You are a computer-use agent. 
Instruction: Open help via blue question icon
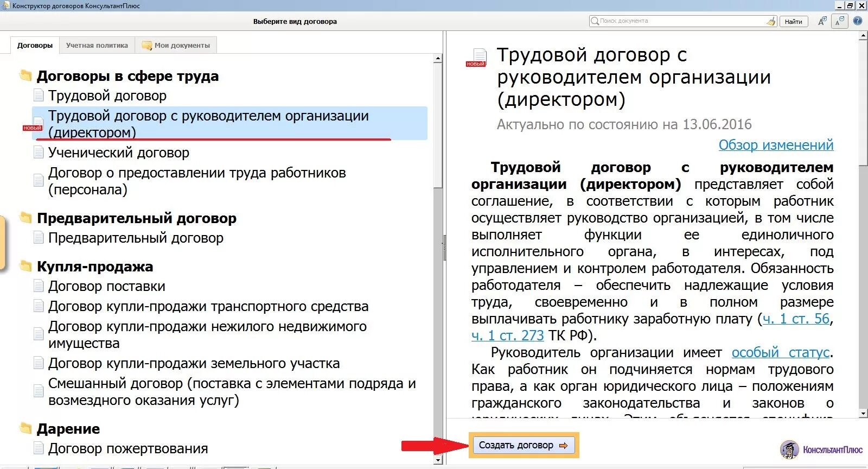[x=858, y=21]
